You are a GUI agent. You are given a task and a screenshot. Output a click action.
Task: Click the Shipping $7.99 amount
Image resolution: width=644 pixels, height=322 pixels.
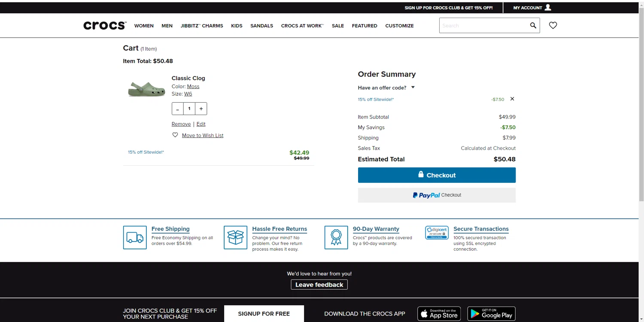(x=509, y=138)
